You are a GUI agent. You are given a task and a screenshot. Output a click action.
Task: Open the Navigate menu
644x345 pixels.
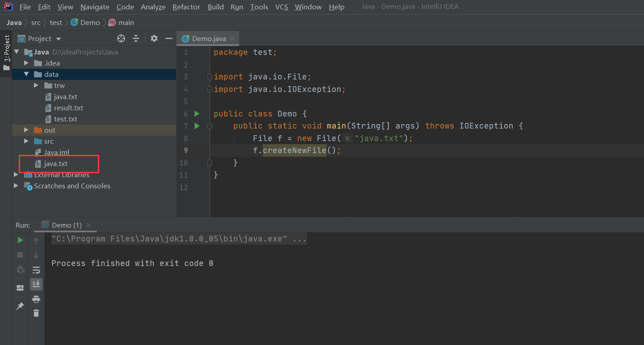95,7
